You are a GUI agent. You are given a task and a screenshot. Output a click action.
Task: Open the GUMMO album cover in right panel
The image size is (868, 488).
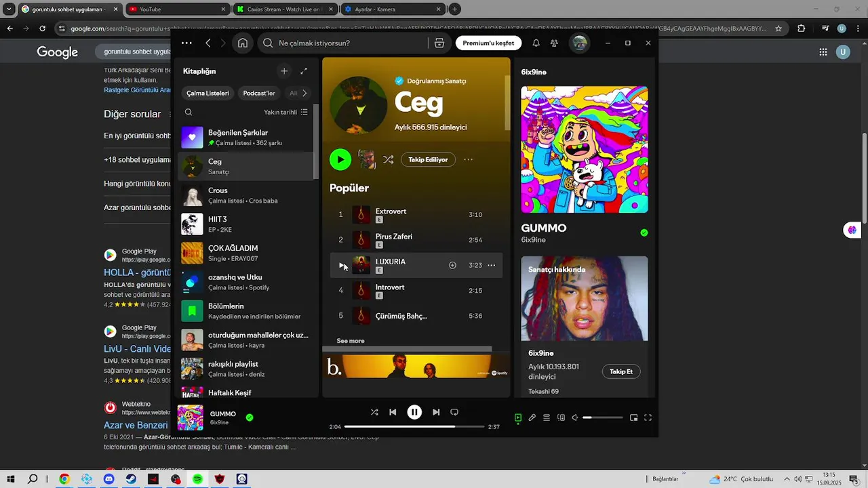[585, 149]
